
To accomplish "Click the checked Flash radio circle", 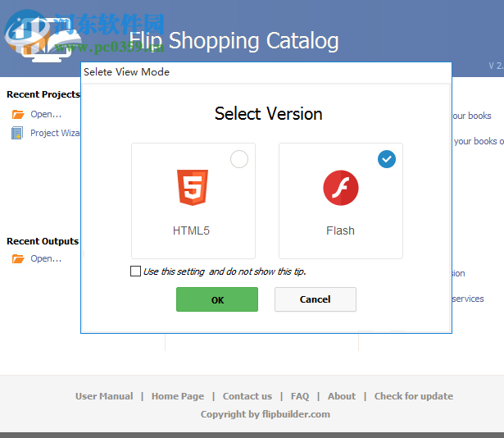I will tap(387, 159).
